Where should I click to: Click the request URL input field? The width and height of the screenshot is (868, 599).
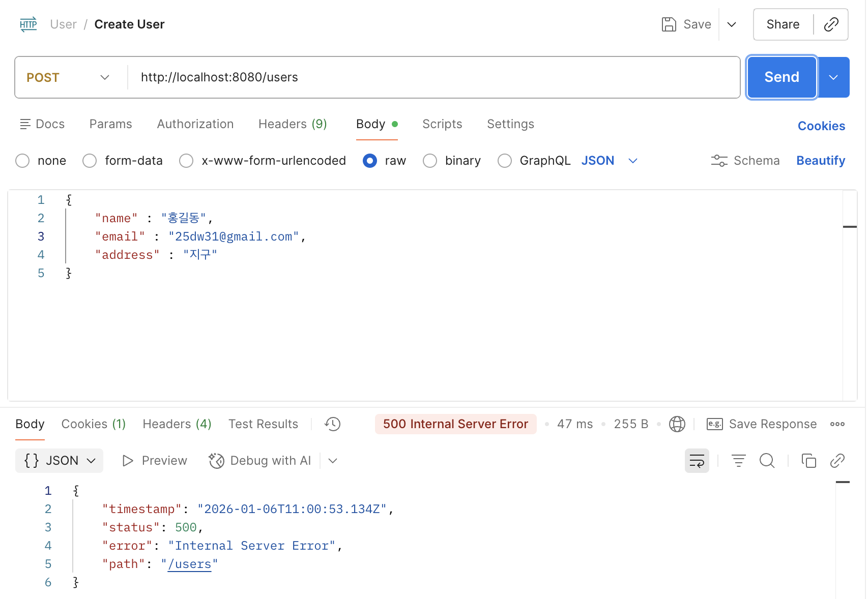click(432, 77)
